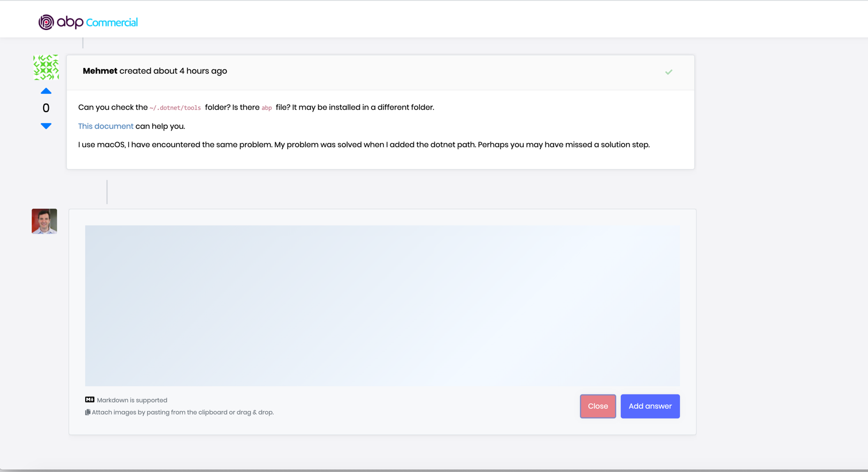The height and width of the screenshot is (472, 868).
Task: Click the "Markdown is supported" label
Action: pos(132,400)
